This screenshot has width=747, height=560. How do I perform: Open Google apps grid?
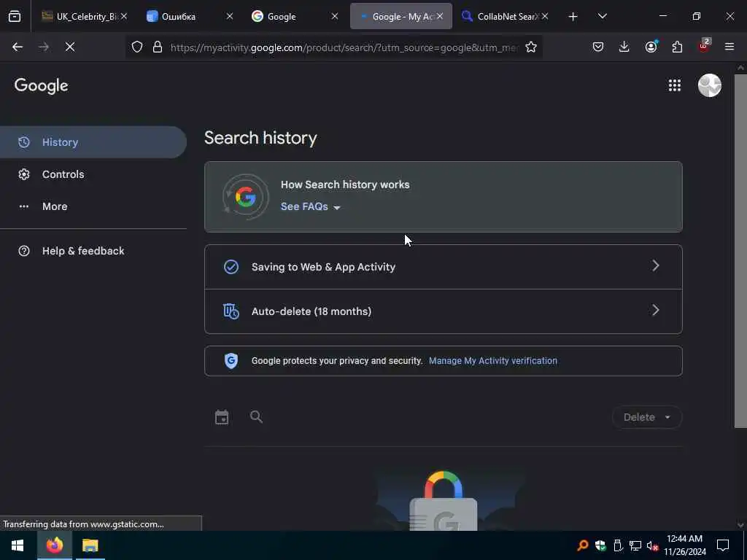pos(674,85)
